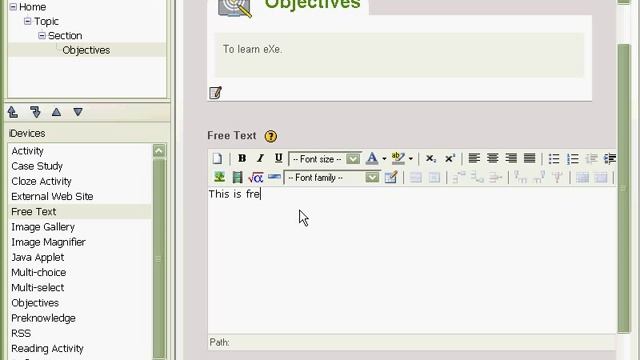Insert a numbered list
Screen dimensions: 640x360
[573, 158]
